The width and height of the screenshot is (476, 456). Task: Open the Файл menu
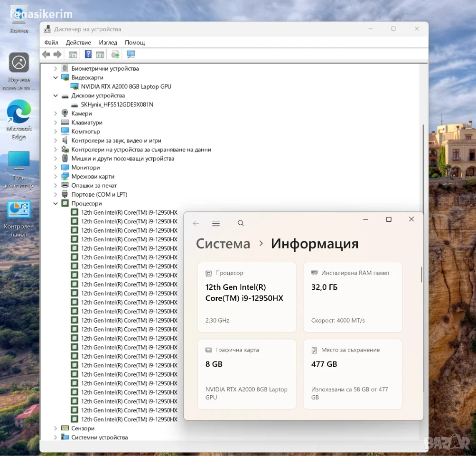coord(51,43)
